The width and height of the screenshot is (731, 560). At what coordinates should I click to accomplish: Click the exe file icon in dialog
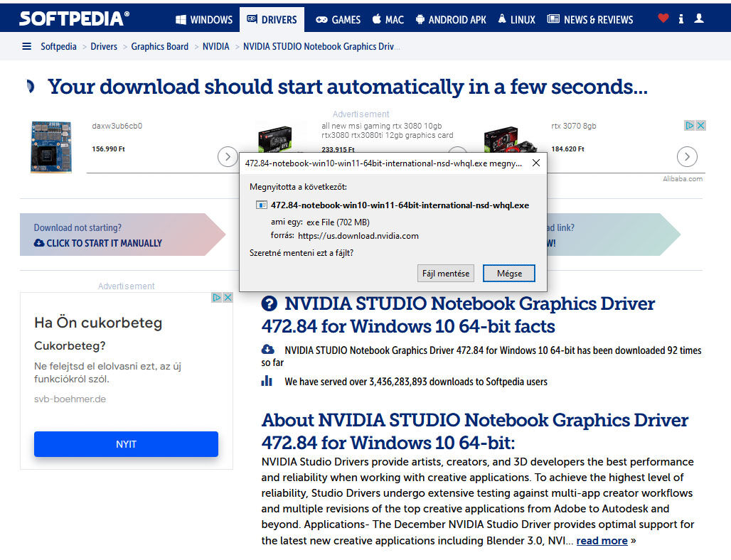262,205
